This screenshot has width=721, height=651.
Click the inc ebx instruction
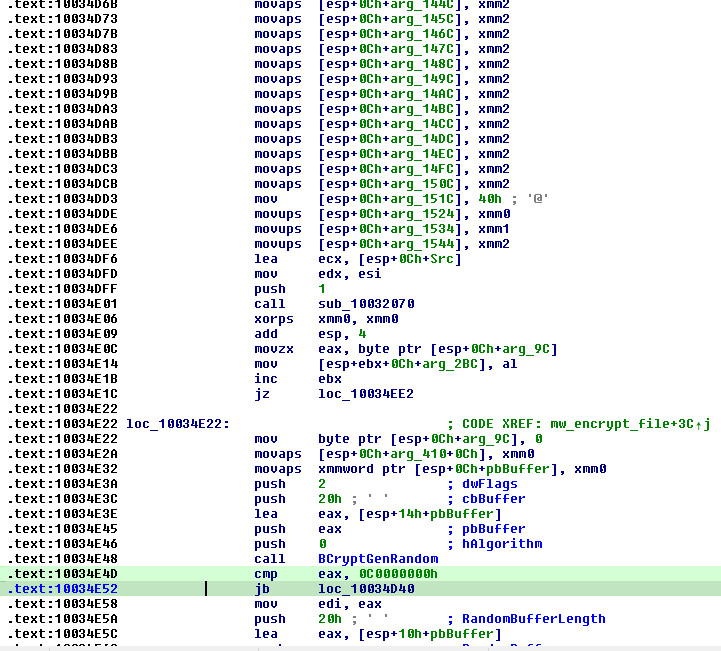(x=298, y=379)
